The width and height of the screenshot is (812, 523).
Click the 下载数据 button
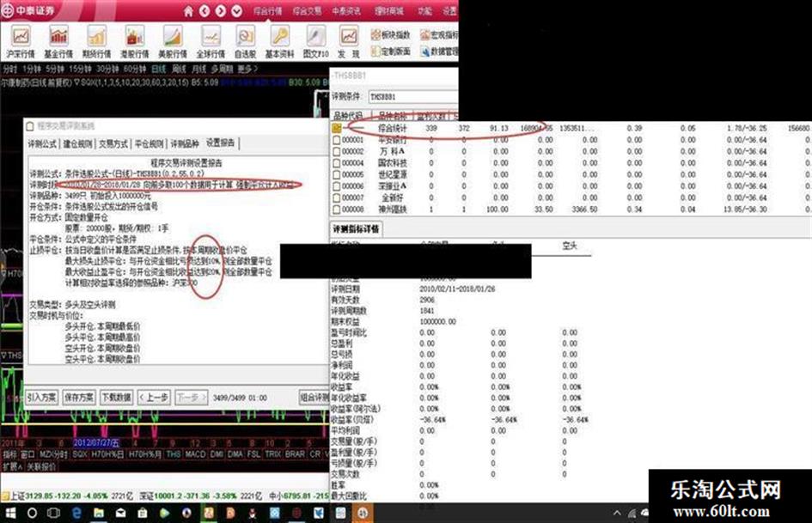coord(116,397)
